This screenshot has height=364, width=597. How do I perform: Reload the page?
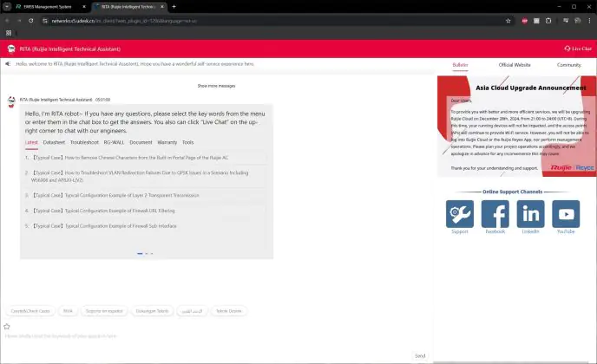[x=31, y=21]
